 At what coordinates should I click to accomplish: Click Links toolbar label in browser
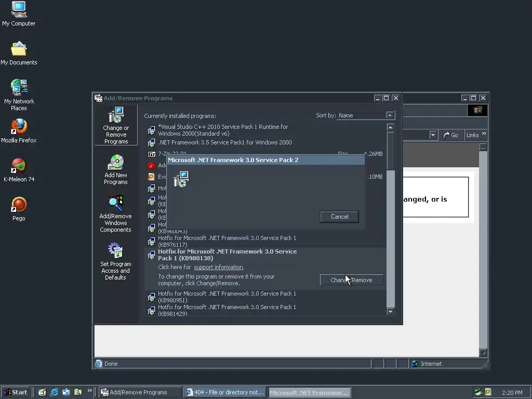pos(472,135)
